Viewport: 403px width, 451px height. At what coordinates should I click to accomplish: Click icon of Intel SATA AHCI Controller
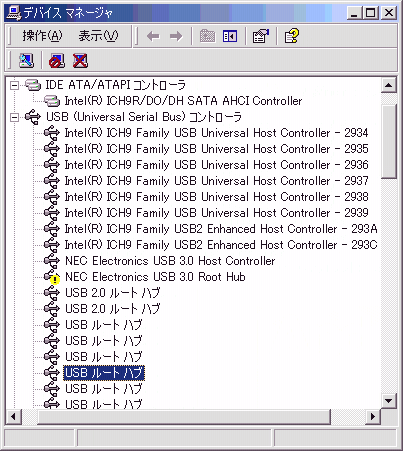52,101
